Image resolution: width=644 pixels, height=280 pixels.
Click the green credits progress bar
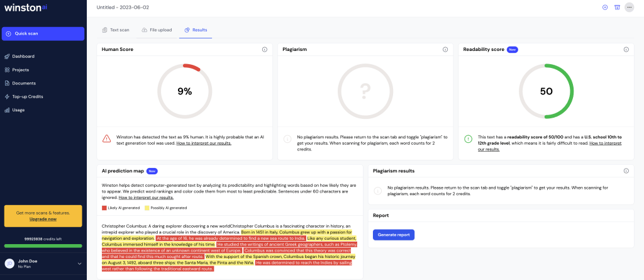43,246
